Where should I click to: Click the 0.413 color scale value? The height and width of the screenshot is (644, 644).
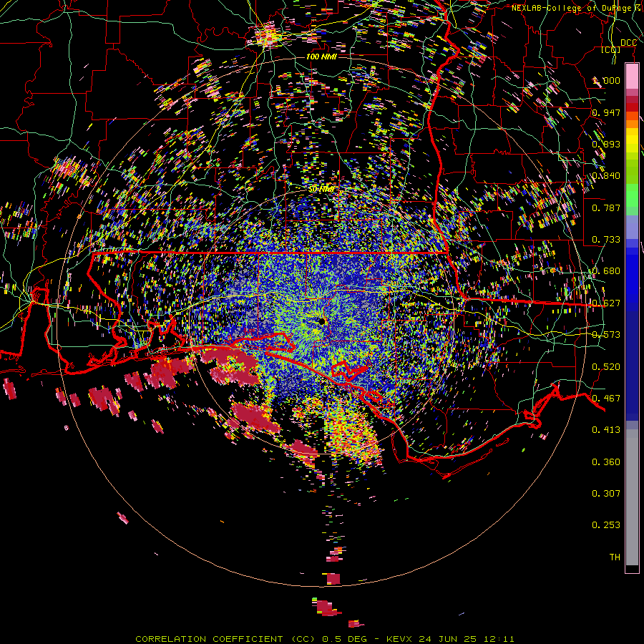tap(606, 430)
